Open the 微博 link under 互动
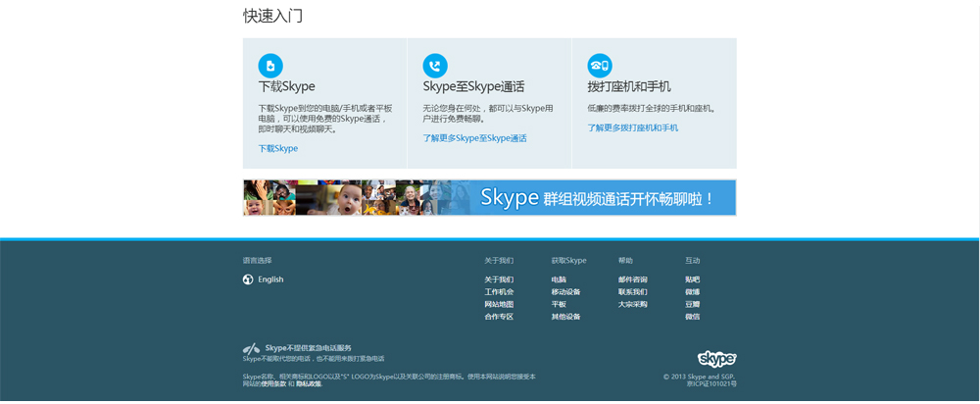980x404 pixels. (x=693, y=292)
